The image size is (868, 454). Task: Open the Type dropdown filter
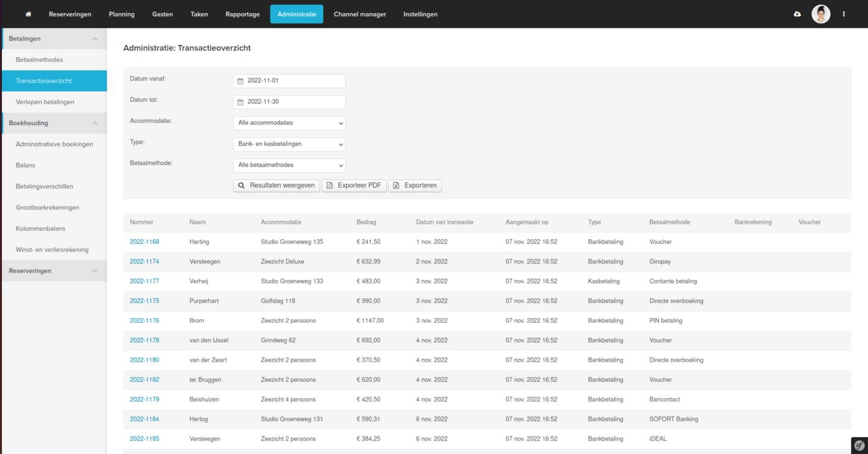[x=289, y=145]
